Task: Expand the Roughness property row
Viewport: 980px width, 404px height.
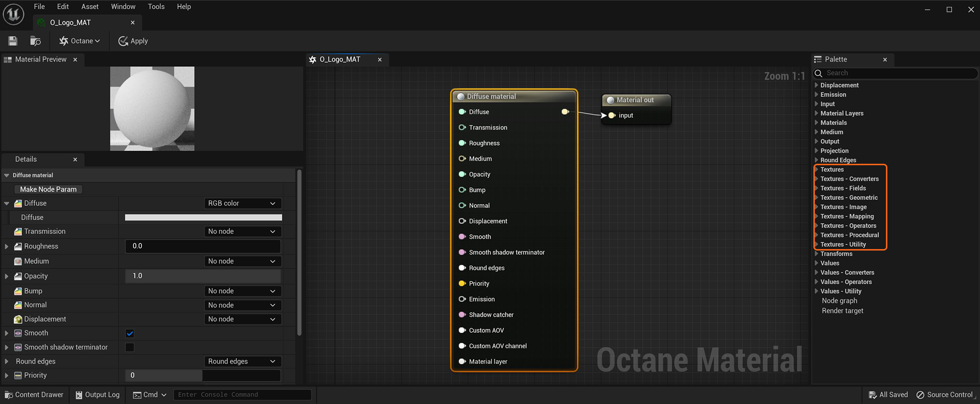Action: coord(6,247)
